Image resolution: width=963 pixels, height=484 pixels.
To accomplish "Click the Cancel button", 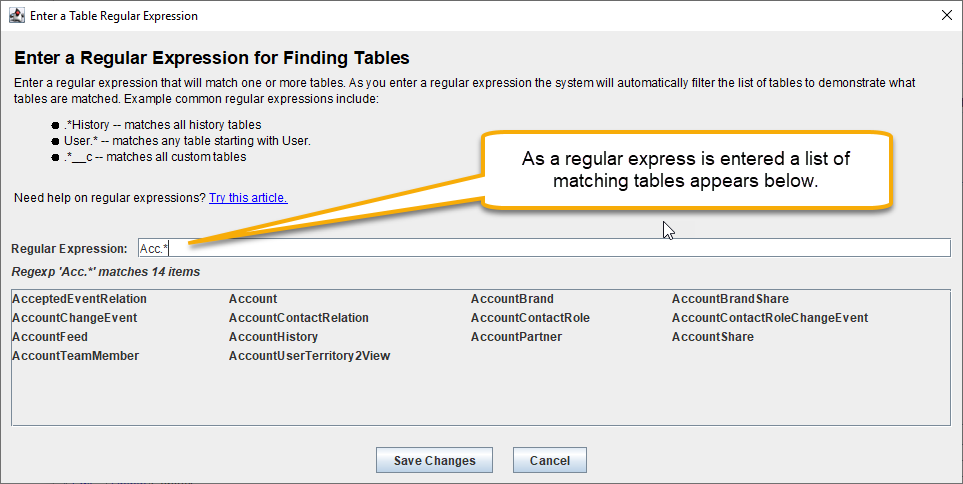I will click(x=550, y=460).
